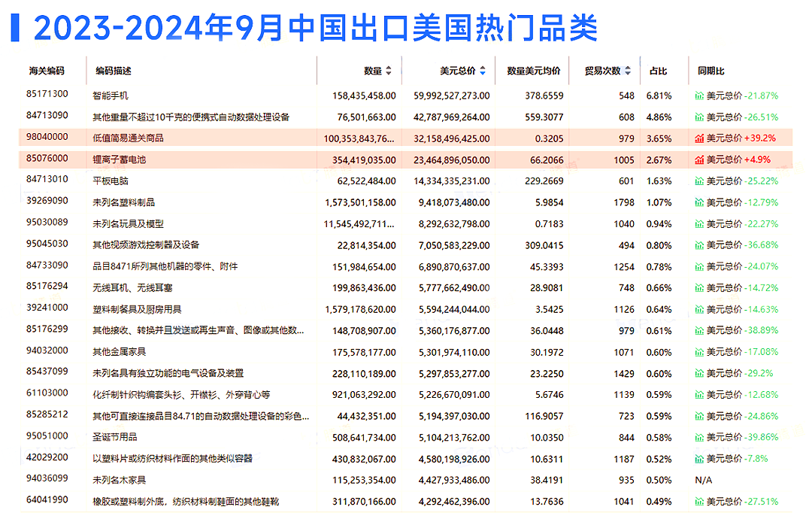
Task: Select customs code 85076000
Action: (47, 158)
